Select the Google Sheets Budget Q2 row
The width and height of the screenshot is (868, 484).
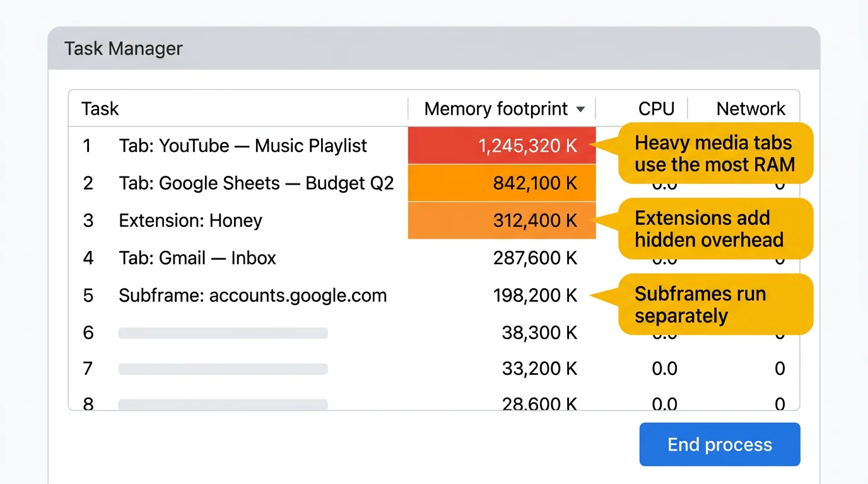pyautogui.click(x=256, y=183)
